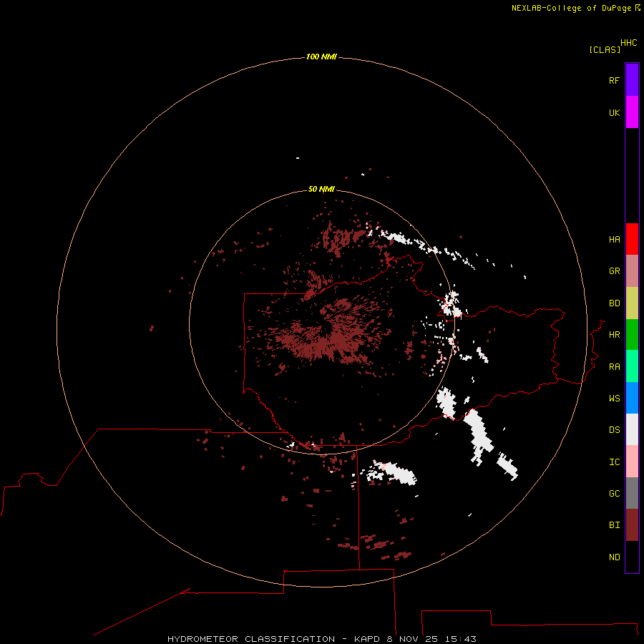
Task: Click the GR legend label
Action: click(614, 271)
